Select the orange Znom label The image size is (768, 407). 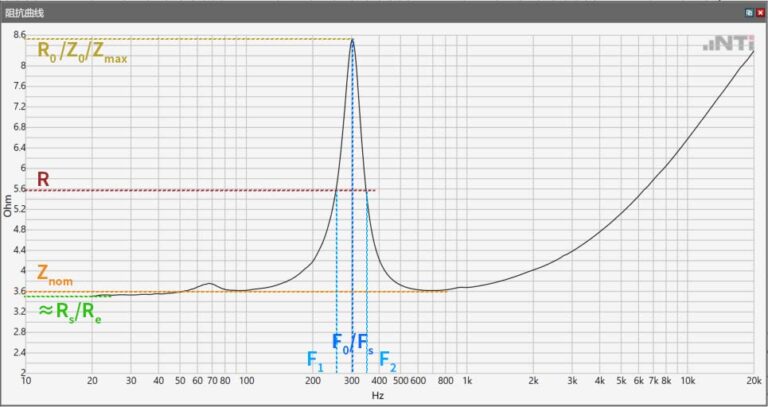coord(55,273)
